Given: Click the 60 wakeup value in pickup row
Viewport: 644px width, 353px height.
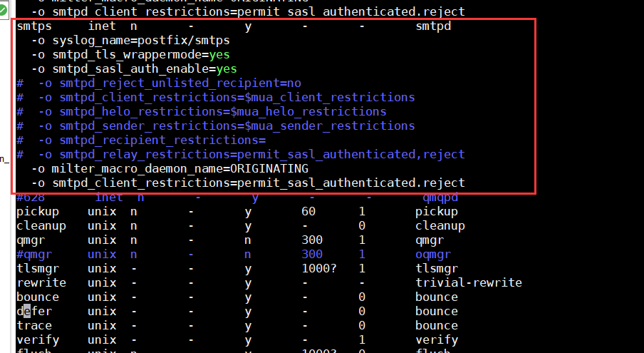Looking at the screenshot, I should (x=308, y=211).
